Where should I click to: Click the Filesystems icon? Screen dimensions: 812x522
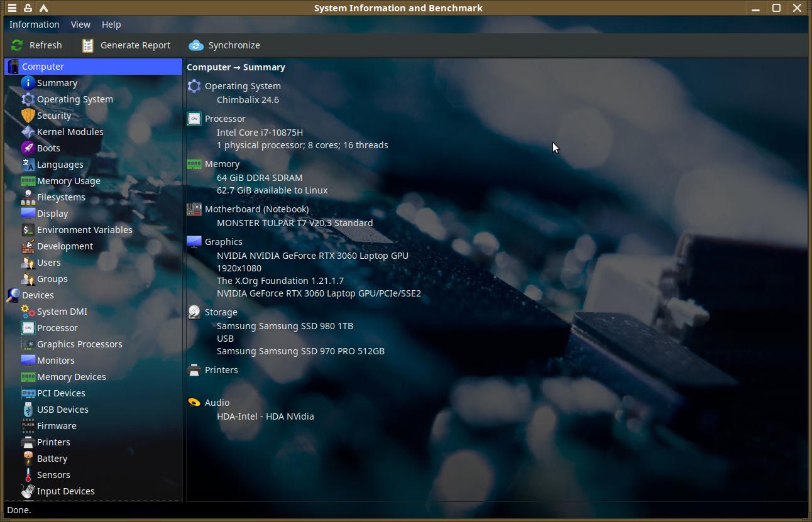tap(28, 197)
